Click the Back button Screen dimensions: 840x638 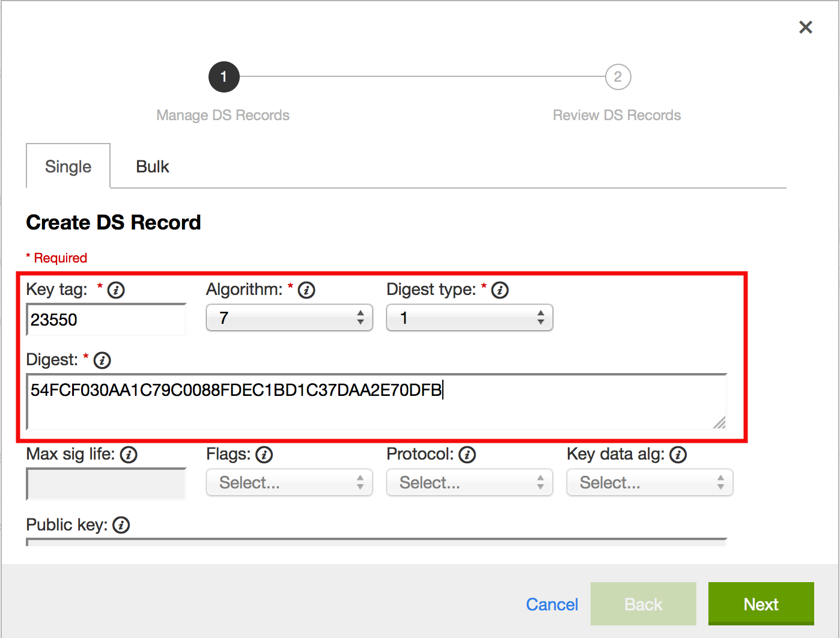(643, 604)
